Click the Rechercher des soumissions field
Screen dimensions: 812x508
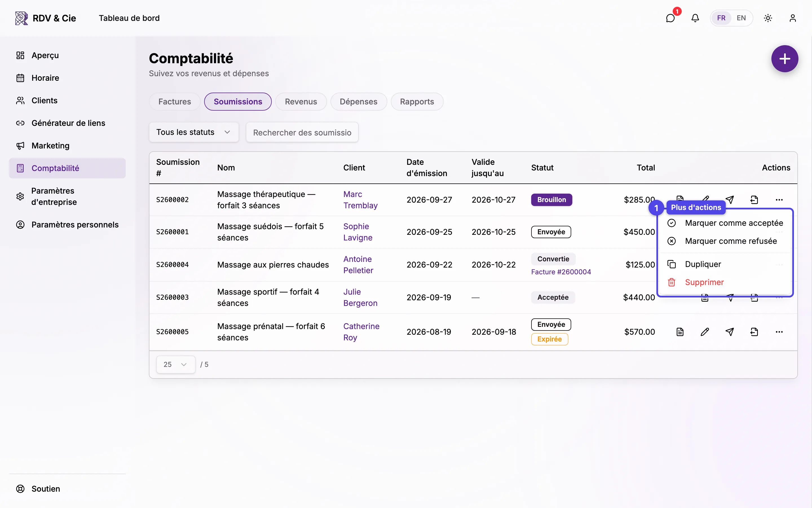coord(302,132)
